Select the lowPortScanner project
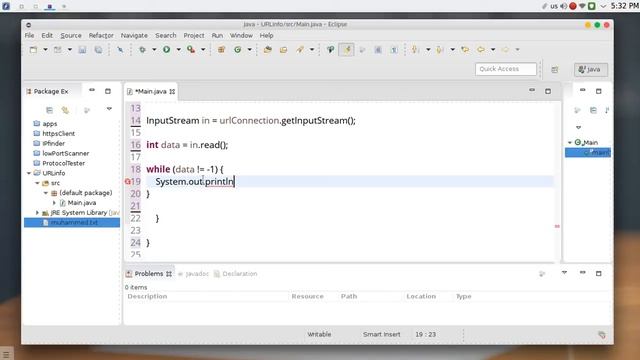 coord(65,153)
